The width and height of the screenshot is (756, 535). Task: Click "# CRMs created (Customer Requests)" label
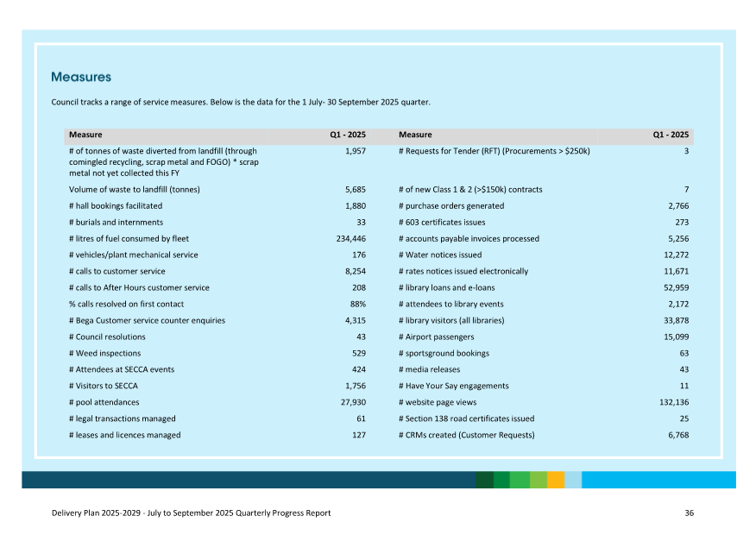[x=466, y=435]
